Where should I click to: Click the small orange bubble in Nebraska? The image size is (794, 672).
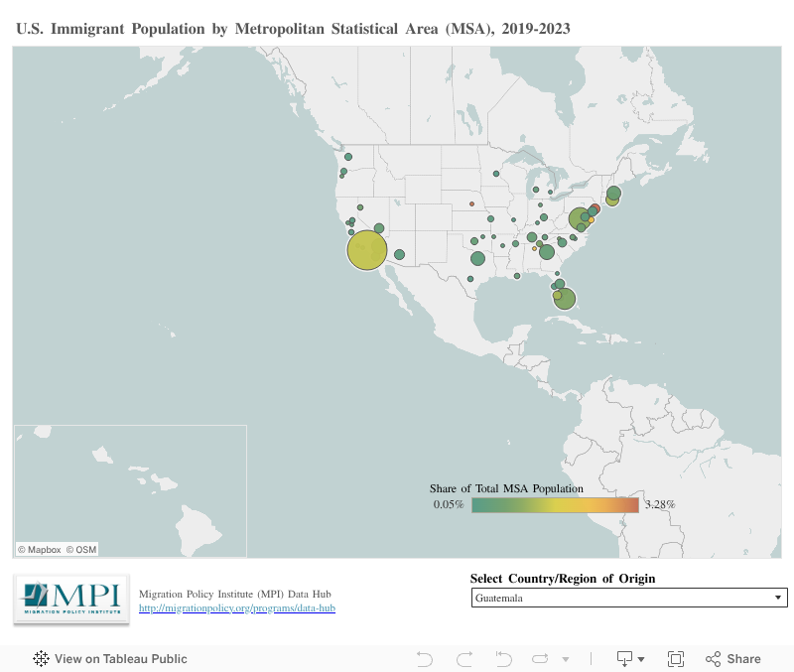(x=471, y=204)
